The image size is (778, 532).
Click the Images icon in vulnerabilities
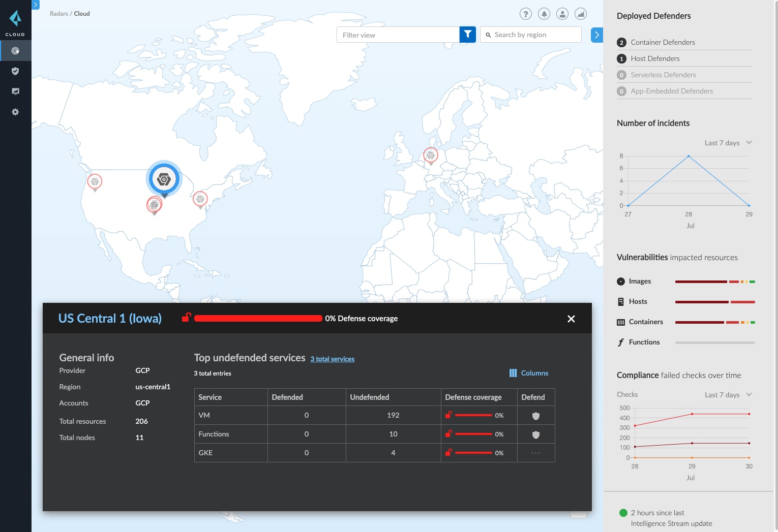tap(621, 281)
